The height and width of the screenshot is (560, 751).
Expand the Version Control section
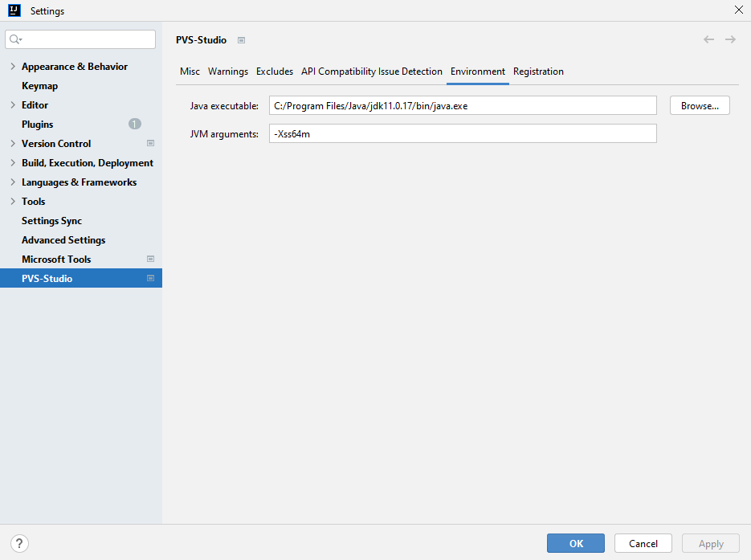13,143
